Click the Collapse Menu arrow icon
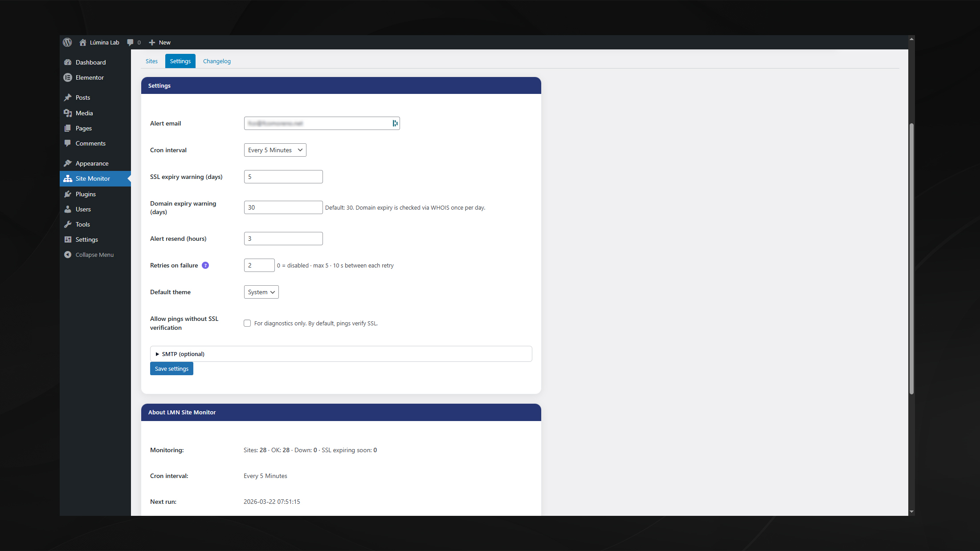The width and height of the screenshot is (980, 551). click(x=68, y=255)
